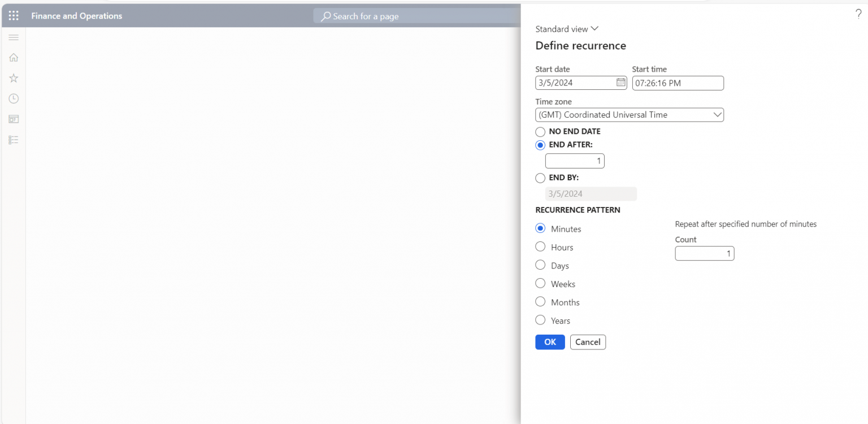Select the Finance and Operations header title

coord(76,16)
